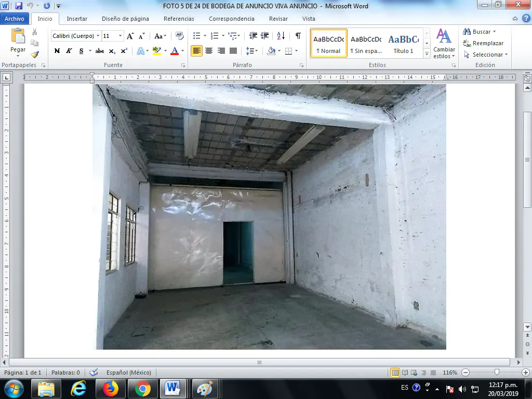The height and width of the screenshot is (399, 532).
Task: Click the Copy icon under scissors
Action: pyautogui.click(x=34, y=43)
